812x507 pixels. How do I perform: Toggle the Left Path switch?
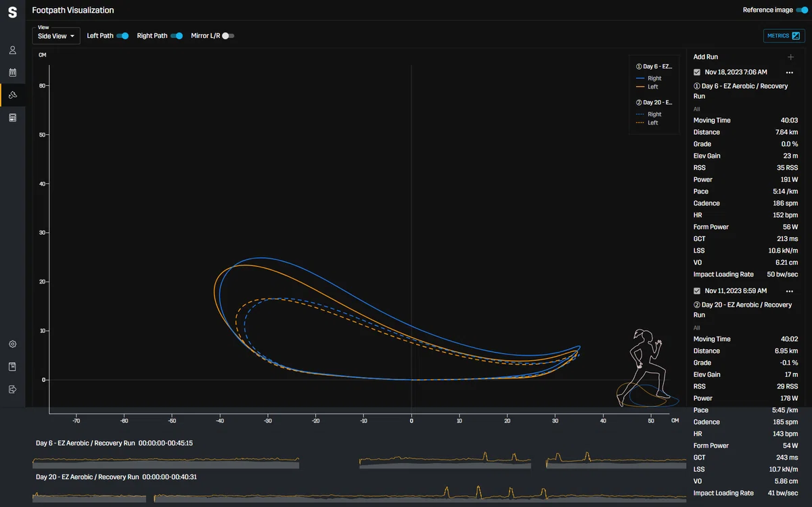tap(122, 36)
